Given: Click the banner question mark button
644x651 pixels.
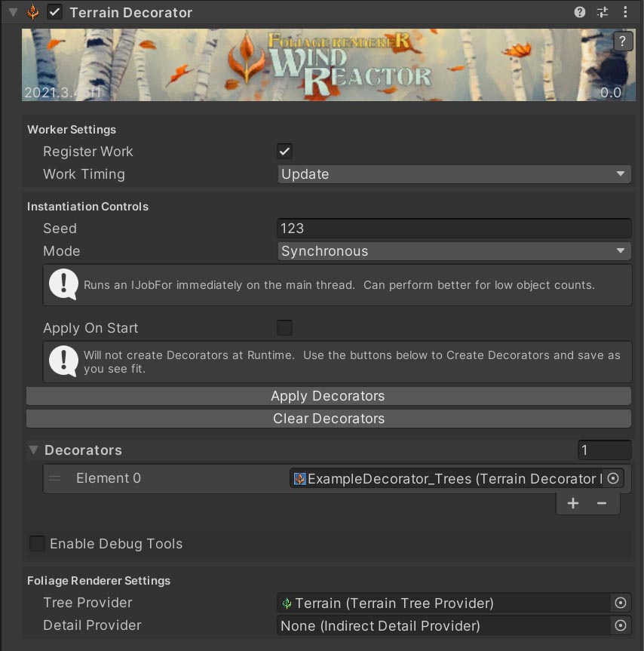Looking at the screenshot, I should point(621,41).
